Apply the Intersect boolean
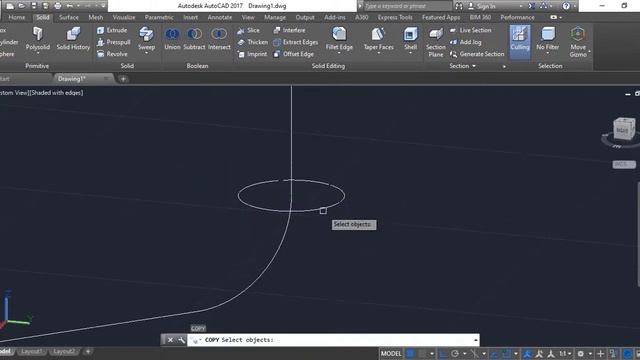Viewport: 640px width, 360px height. tap(219, 39)
